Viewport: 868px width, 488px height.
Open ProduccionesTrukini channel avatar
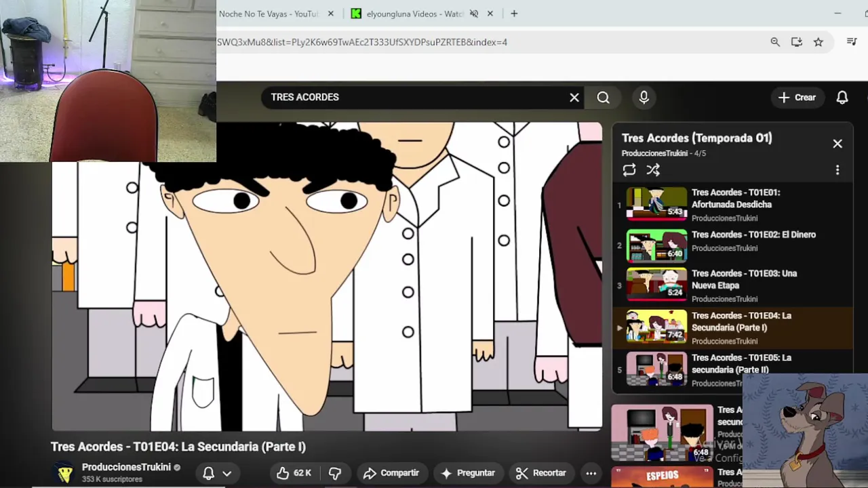[64, 473]
